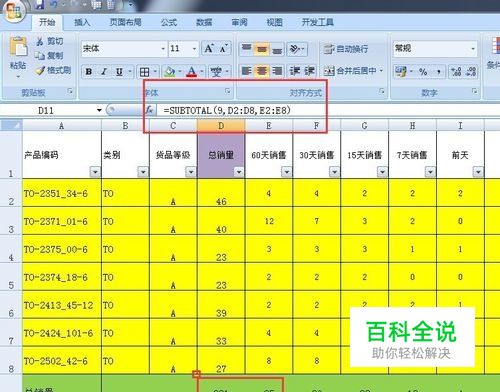Click the Paste clipboard icon
The width and height of the screenshot is (500, 392).
pos(18,47)
